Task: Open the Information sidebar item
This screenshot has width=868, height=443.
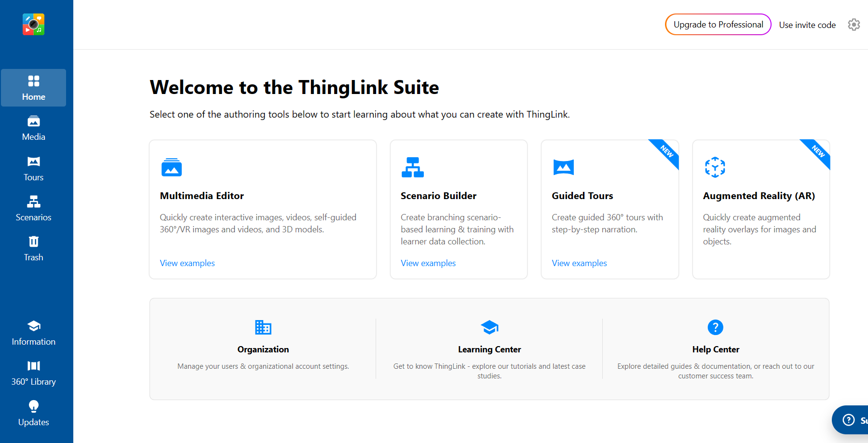Action: pos(33,333)
